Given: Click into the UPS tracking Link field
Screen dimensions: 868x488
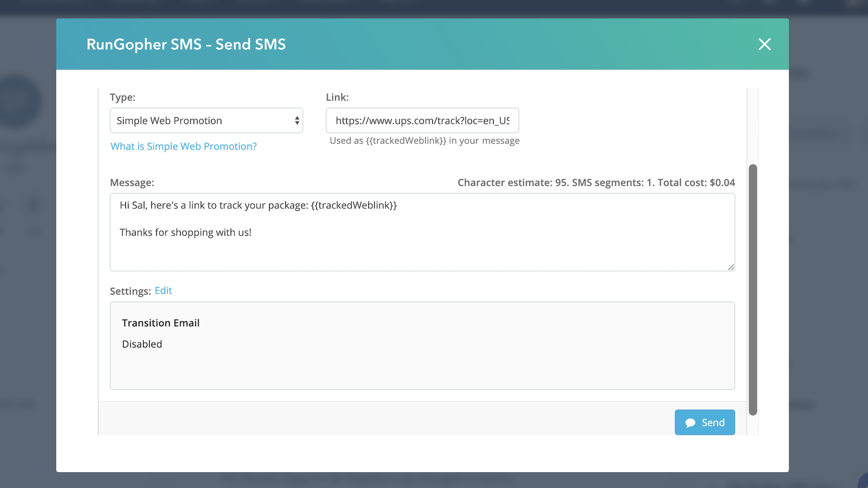Looking at the screenshot, I should (x=422, y=120).
